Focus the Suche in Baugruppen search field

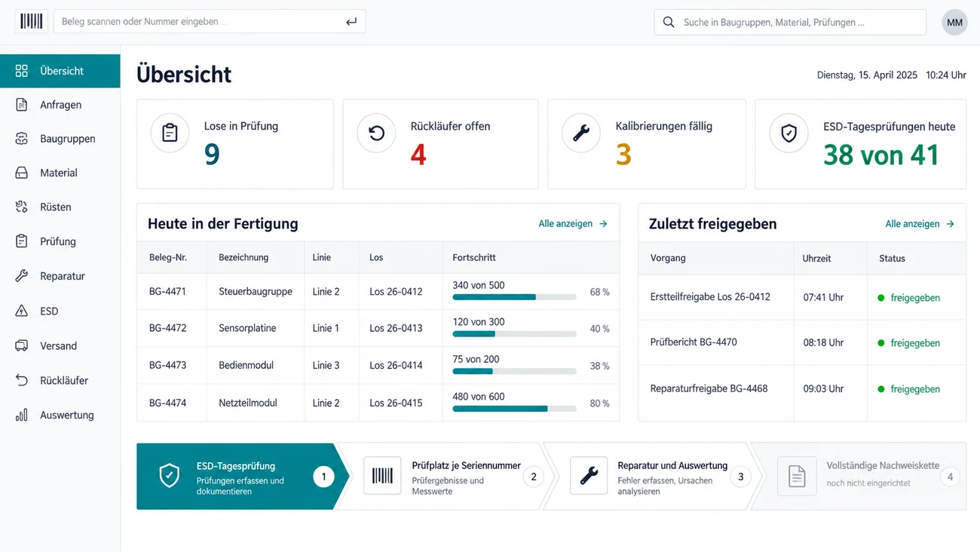point(790,22)
